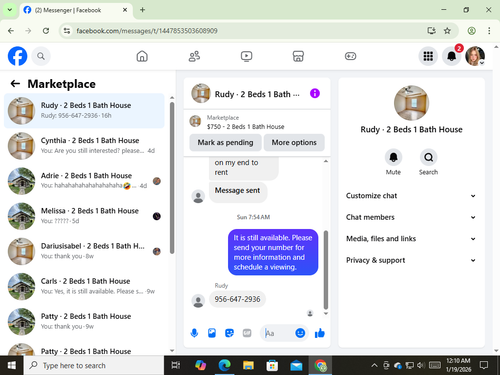500x375 pixels.
Task: Mute the conversation with the bell icon
Action: pyautogui.click(x=393, y=157)
